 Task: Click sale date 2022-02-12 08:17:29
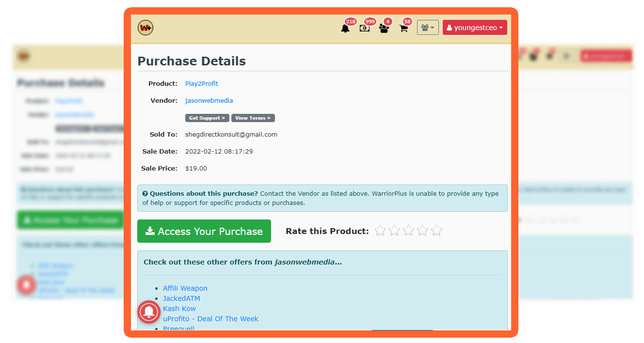point(219,152)
